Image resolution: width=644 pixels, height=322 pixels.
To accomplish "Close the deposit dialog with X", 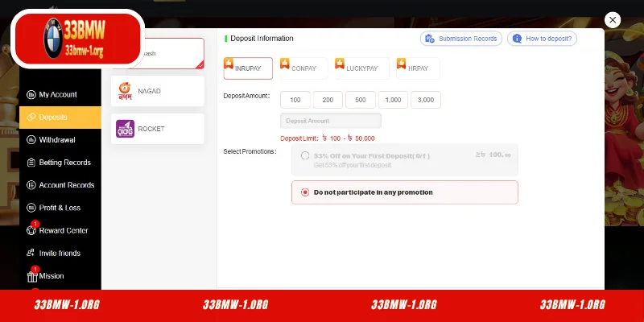I will pyautogui.click(x=613, y=19).
